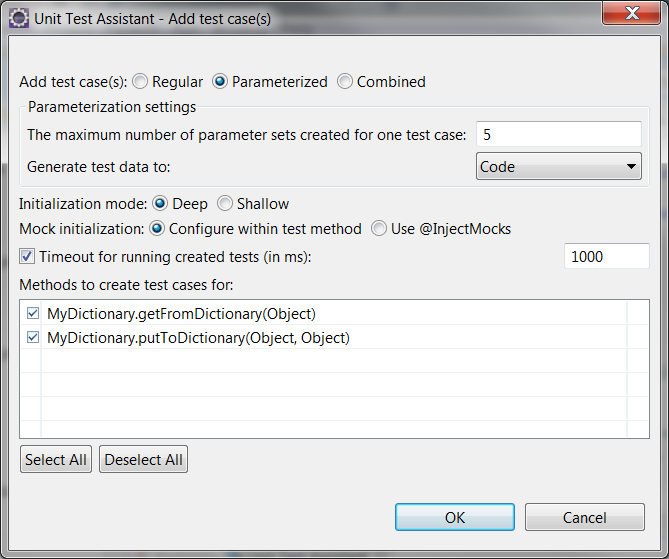Image resolution: width=669 pixels, height=559 pixels.
Task: Choose Use @InjectMocks option
Action: tap(379, 229)
